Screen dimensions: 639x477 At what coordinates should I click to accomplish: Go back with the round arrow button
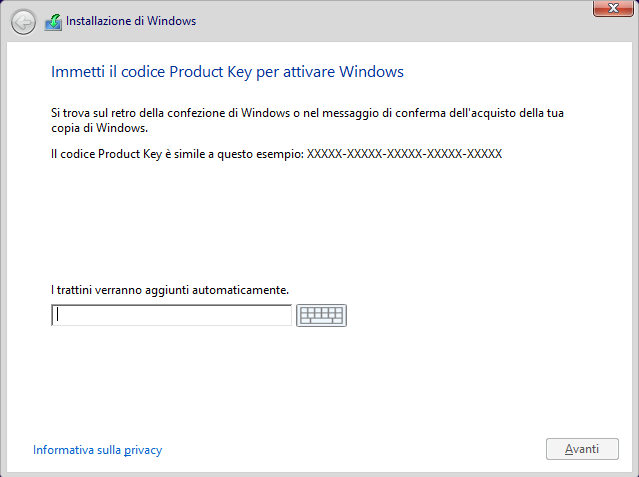tap(23, 22)
